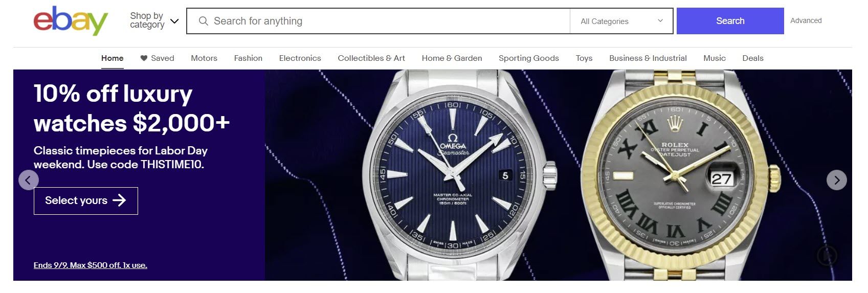Open the Advanced search link
868x293 pixels.
tap(806, 20)
